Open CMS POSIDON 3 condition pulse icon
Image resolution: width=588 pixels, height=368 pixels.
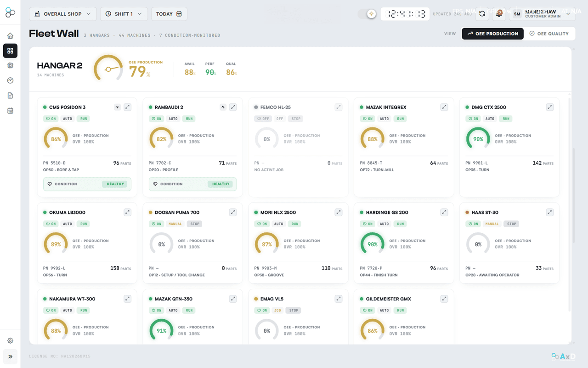[x=118, y=107]
